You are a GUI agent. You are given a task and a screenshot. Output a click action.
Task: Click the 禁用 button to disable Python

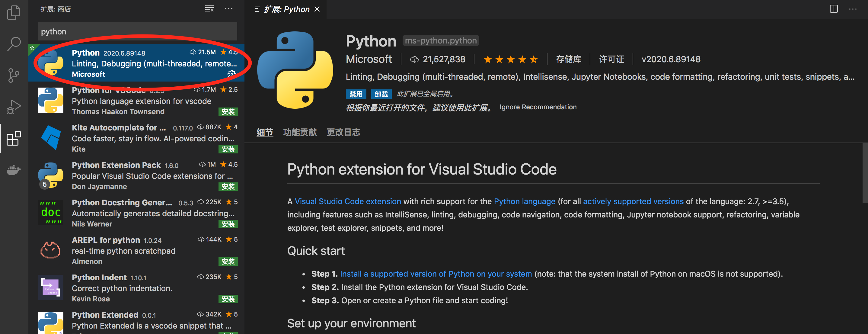click(356, 94)
